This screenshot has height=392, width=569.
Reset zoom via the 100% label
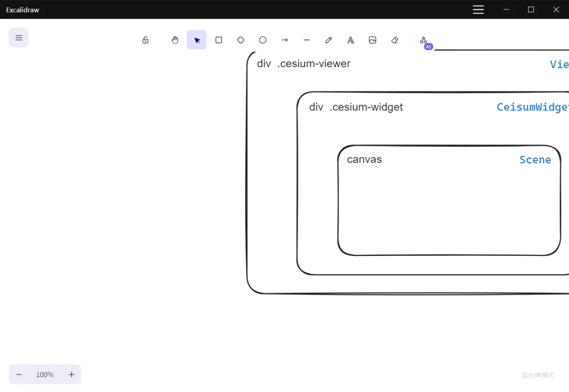(x=45, y=374)
